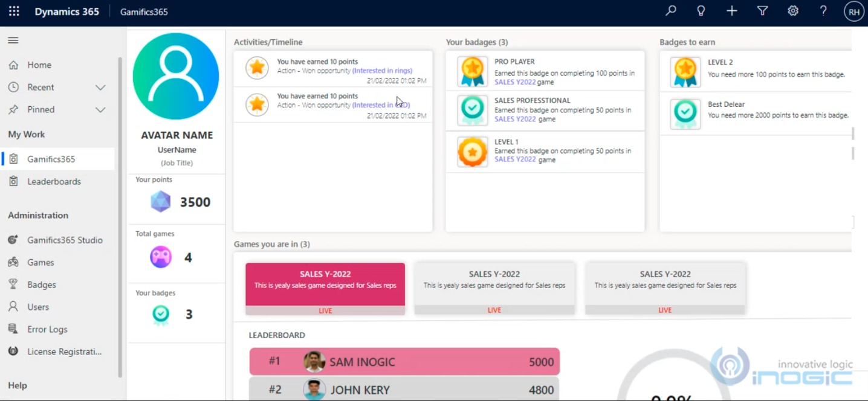Viewport: 868px width, 401px height.
Task: Click the PRO PLAYER badge ribbon icon
Action: (472, 71)
